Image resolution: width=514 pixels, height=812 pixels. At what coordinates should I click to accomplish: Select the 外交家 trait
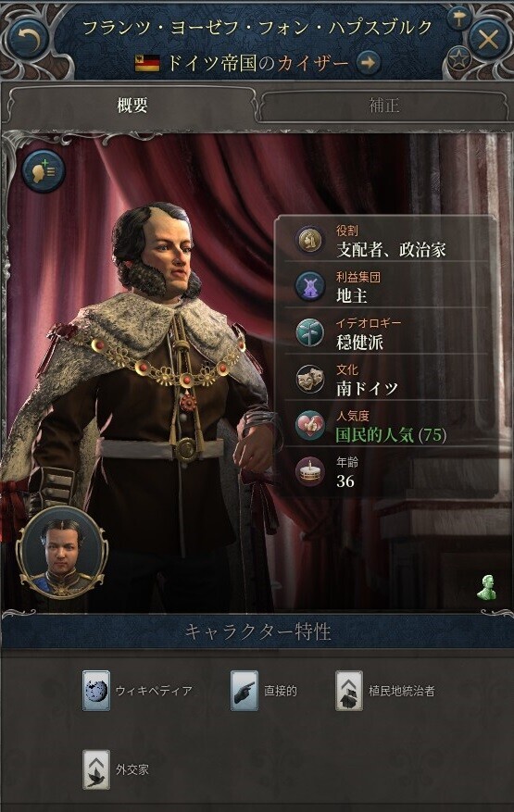point(116,769)
